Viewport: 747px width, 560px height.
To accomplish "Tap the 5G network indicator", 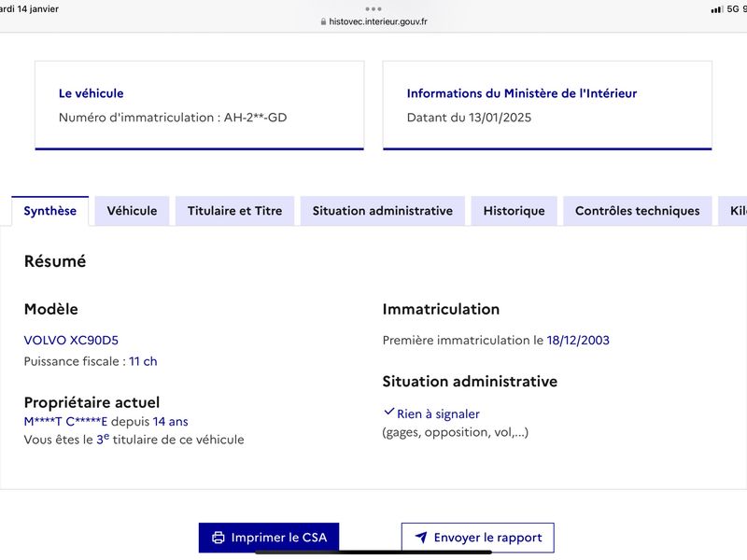I will click(x=733, y=9).
